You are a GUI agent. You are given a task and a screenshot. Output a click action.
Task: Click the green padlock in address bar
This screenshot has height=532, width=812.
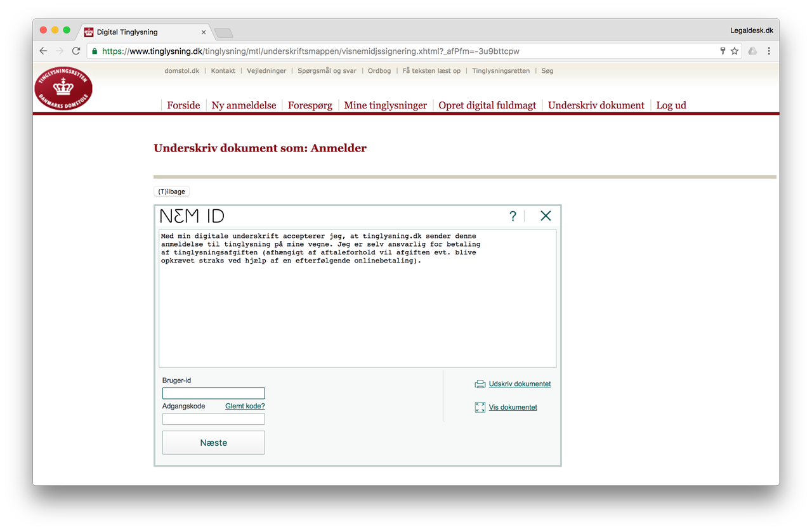(x=95, y=51)
